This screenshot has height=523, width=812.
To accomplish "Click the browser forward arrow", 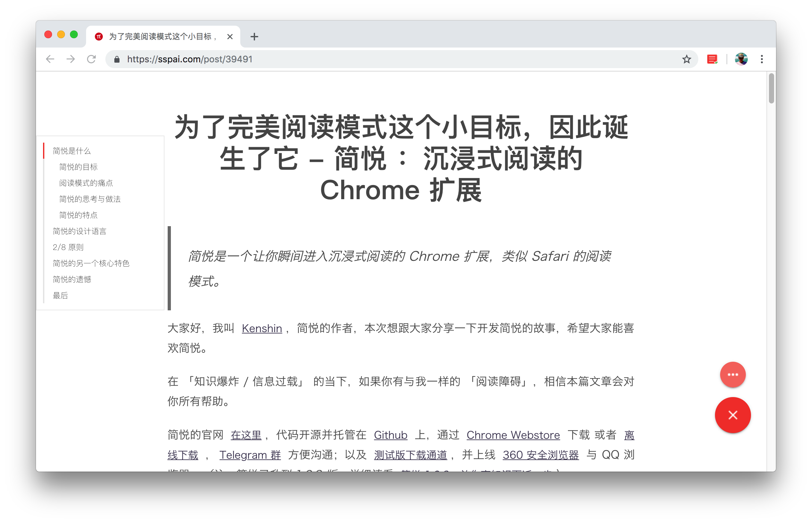I will pos(71,59).
